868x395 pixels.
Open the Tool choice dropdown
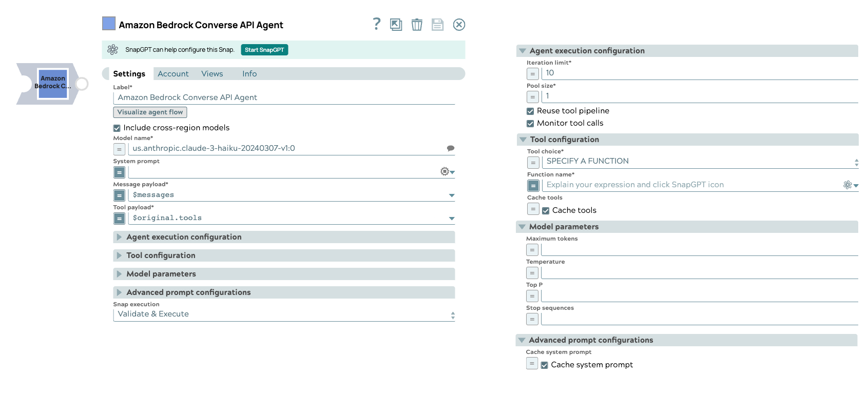coord(856,162)
